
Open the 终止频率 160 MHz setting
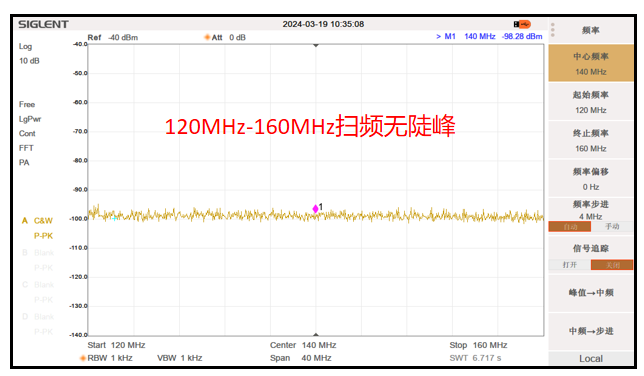click(x=591, y=141)
